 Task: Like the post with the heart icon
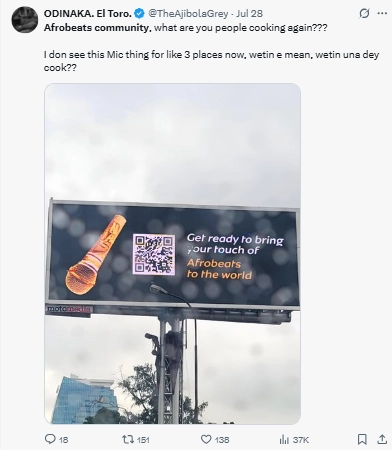click(206, 440)
